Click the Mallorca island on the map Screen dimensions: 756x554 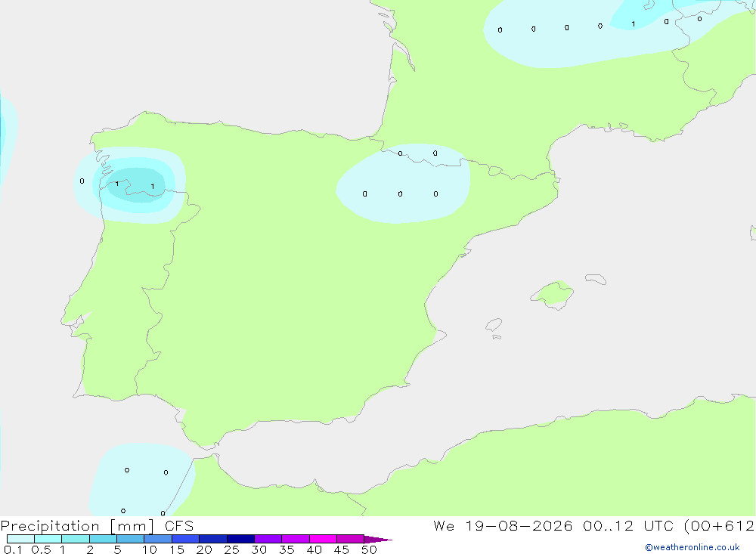[x=552, y=294]
